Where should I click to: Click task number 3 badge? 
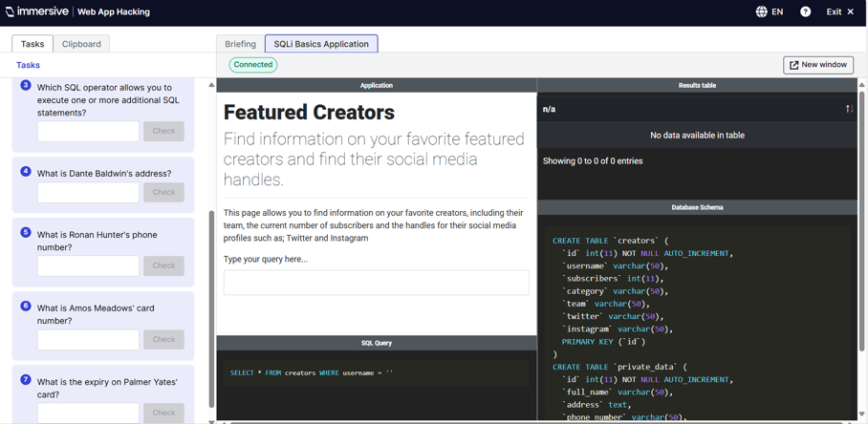pos(26,86)
